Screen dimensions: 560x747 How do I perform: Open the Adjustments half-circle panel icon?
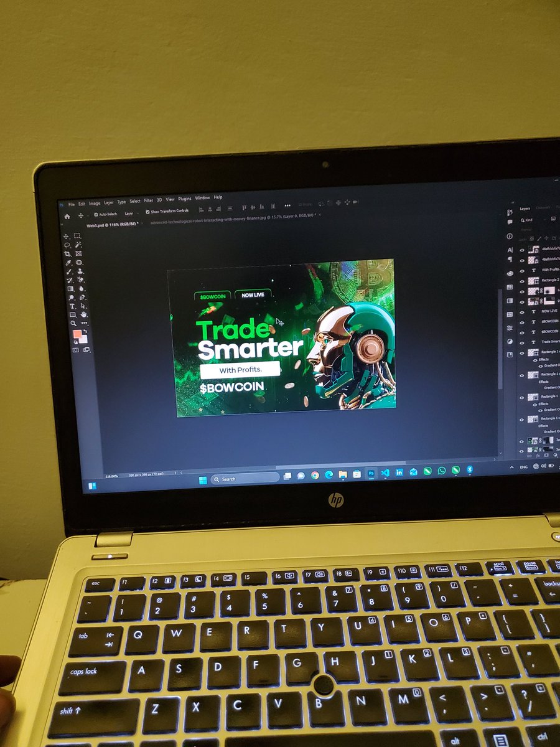pos(510,342)
